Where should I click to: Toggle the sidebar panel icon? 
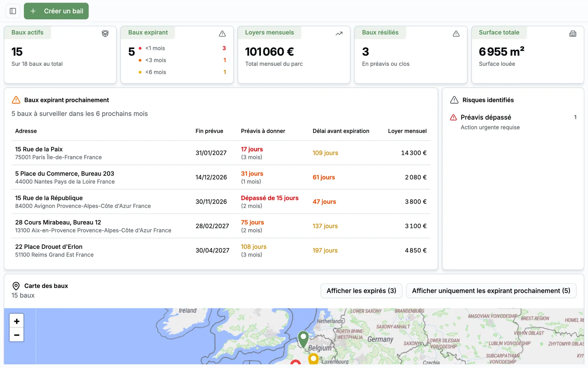(x=13, y=11)
